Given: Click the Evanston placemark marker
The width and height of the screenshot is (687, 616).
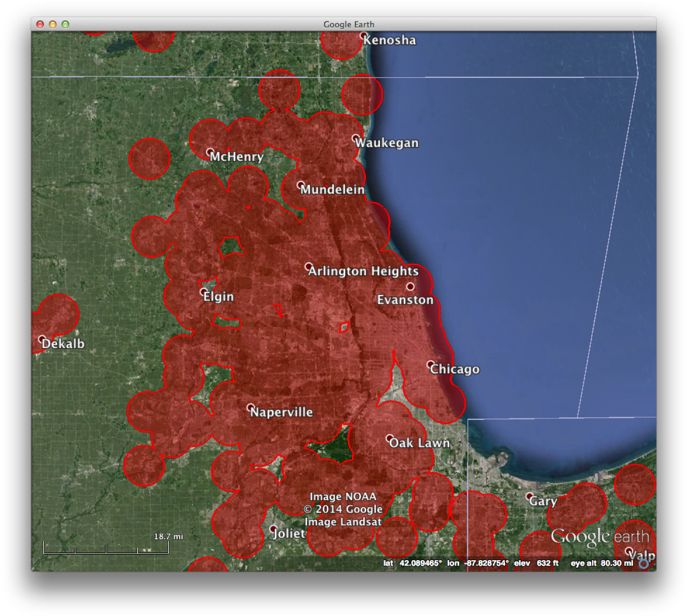Looking at the screenshot, I should pyautogui.click(x=410, y=286).
